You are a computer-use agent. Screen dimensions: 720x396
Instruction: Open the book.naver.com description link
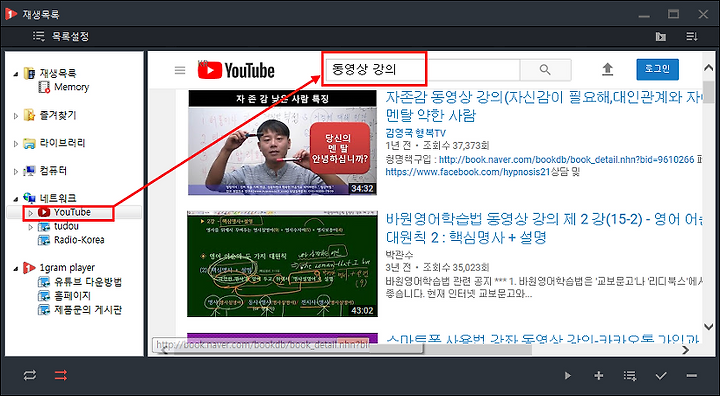[566, 160]
